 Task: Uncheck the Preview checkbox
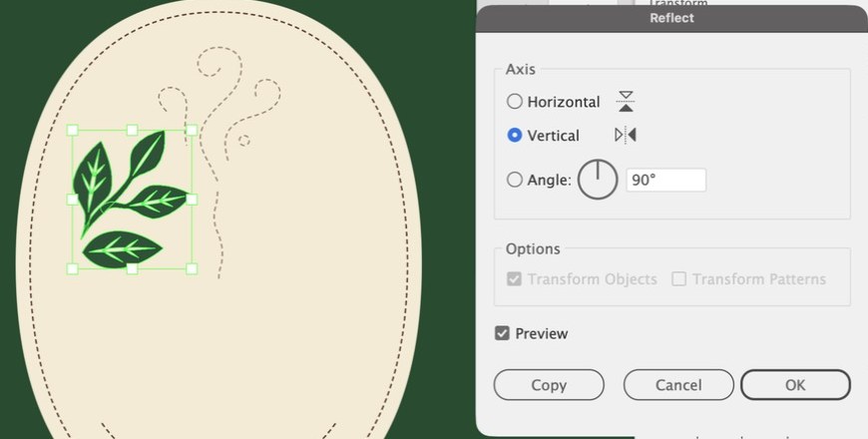(x=502, y=333)
